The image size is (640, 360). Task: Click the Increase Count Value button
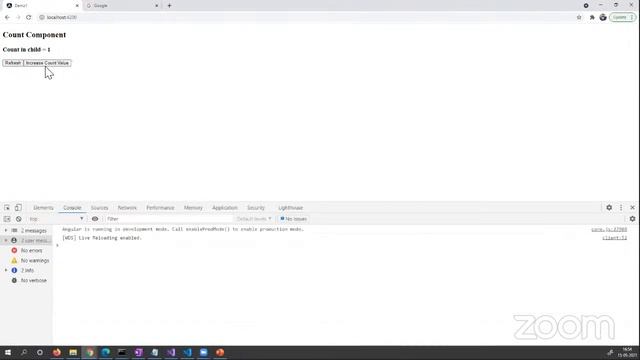click(x=47, y=63)
